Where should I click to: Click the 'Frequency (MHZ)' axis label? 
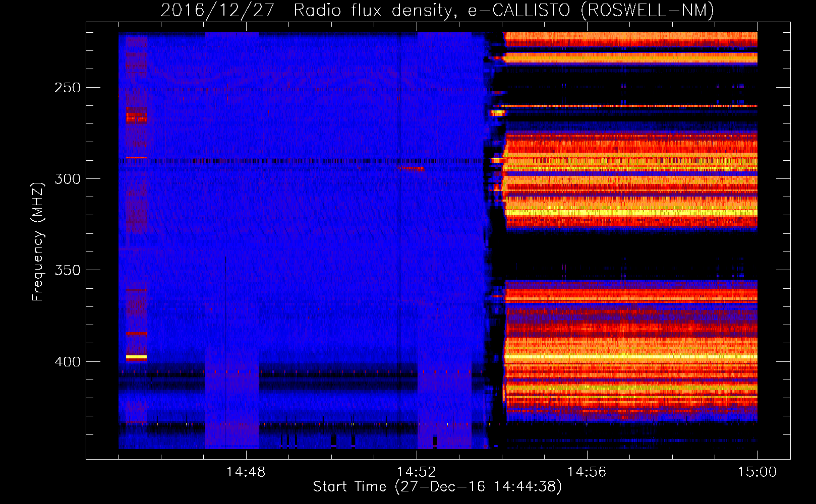point(38,241)
